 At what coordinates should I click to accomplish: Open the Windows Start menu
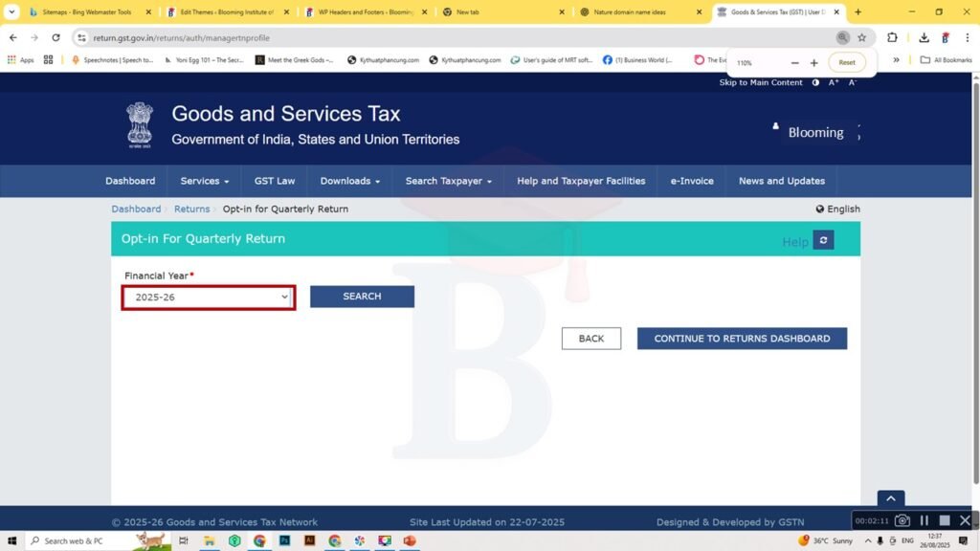[x=11, y=540]
